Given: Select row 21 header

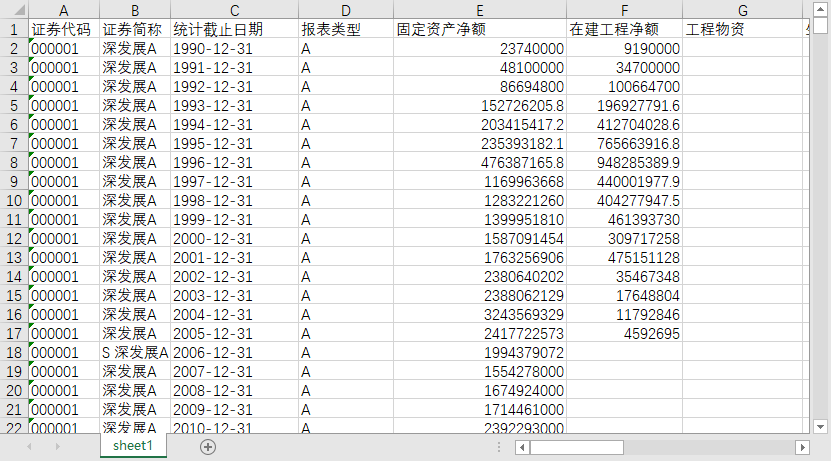Looking at the screenshot, I should 14,410.
